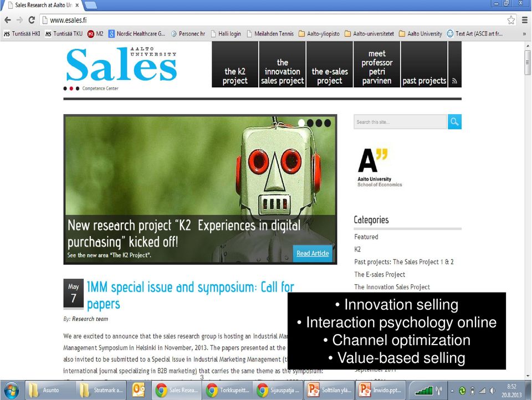Bookmark this page with the star icon
Viewport: 532px width, 400px height.
511,20
